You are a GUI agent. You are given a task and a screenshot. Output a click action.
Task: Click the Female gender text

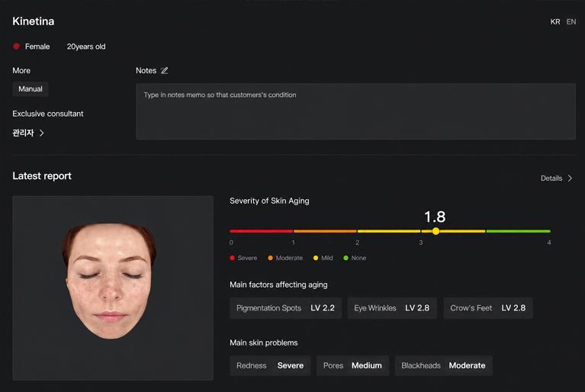point(37,47)
